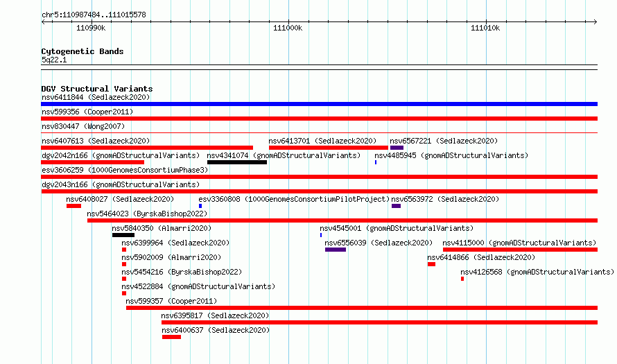Click the Cytogenetic Bands track heading

point(82,51)
